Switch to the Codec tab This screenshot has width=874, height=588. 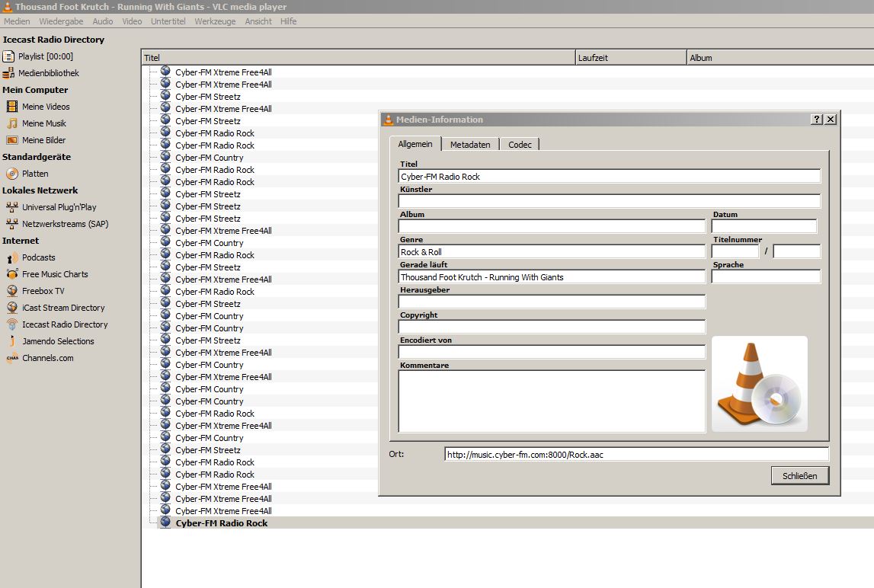point(520,145)
